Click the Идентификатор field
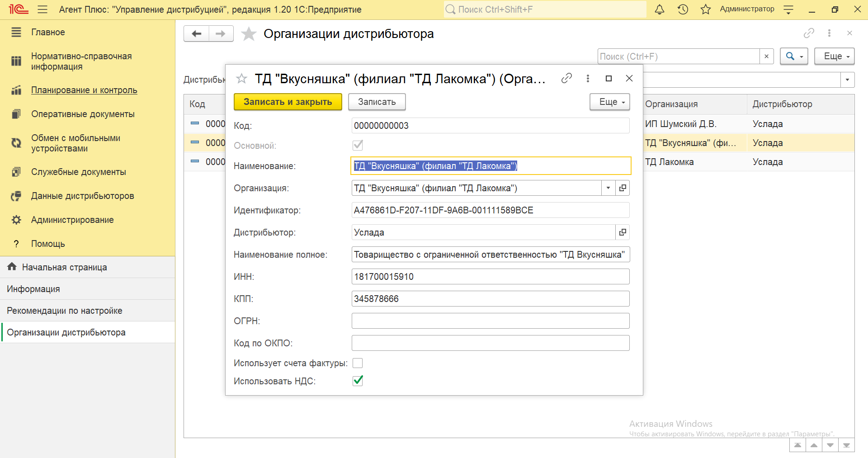The width and height of the screenshot is (868, 458). [x=491, y=210]
